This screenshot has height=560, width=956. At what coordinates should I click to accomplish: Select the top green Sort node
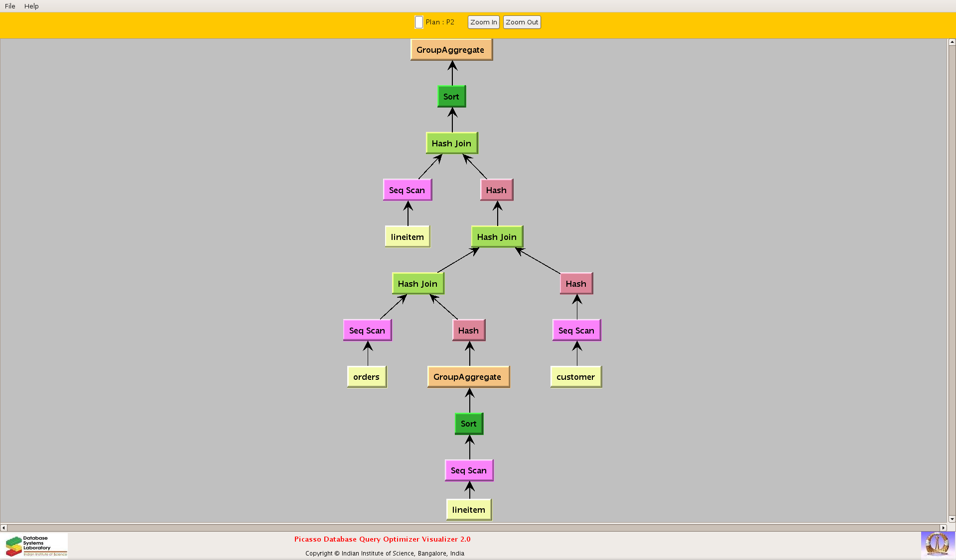[451, 97]
